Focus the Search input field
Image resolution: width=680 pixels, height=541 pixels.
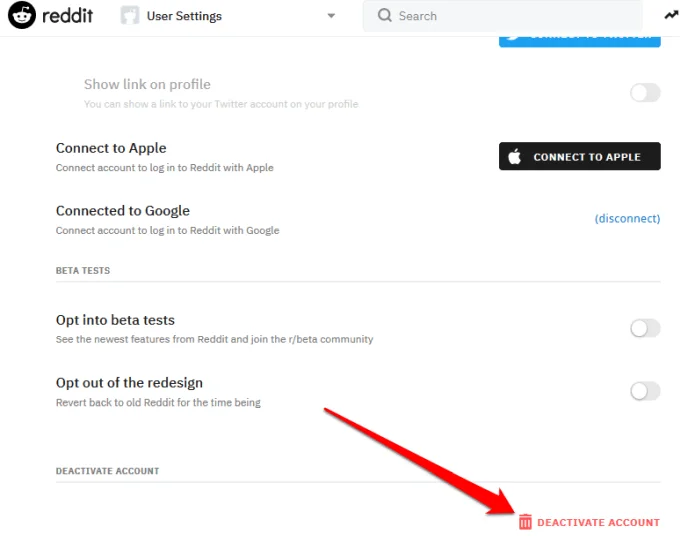502,16
